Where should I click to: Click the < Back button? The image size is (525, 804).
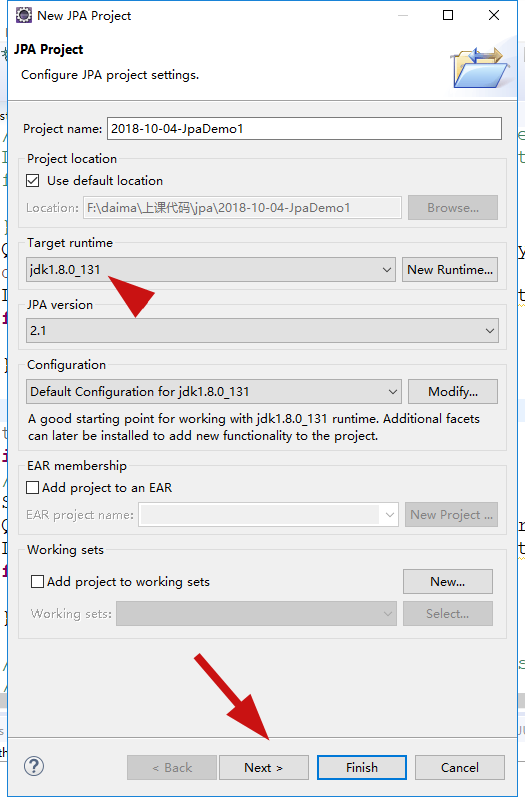172,768
